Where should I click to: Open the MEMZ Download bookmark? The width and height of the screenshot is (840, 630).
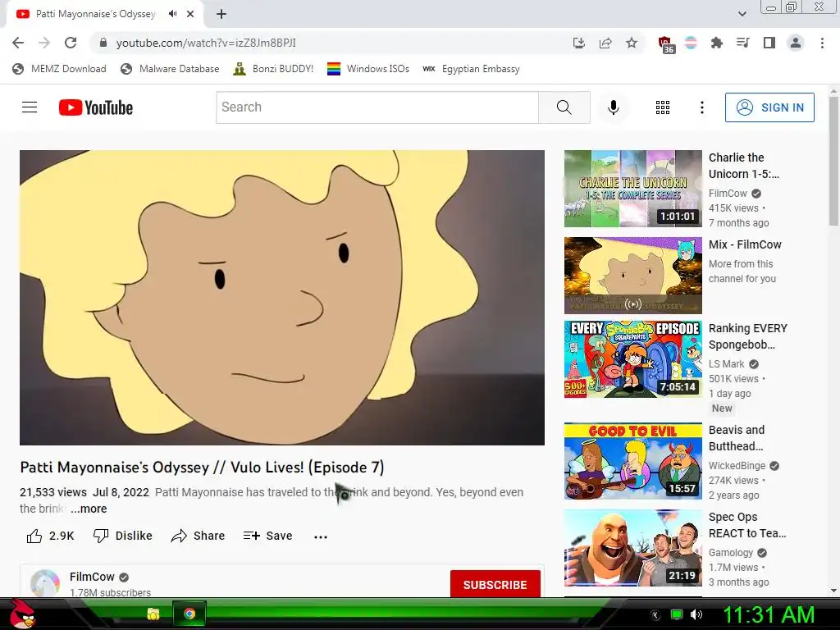(59, 69)
